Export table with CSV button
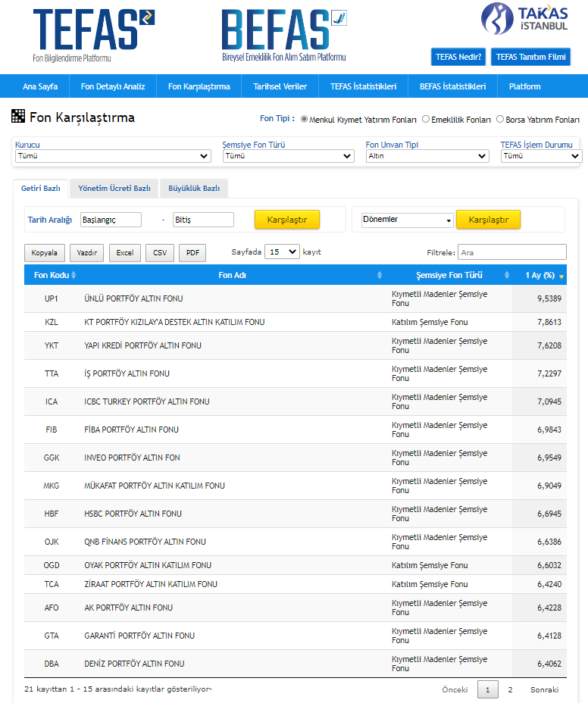Image resolution: width=588 pixels, height=703 pixels. pos(160,253)
